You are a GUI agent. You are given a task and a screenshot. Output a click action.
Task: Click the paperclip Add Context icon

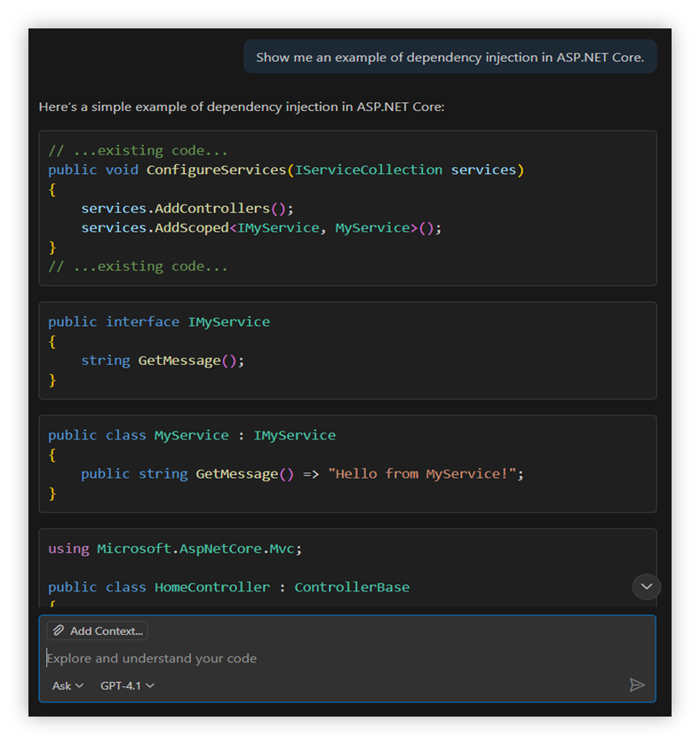pos(59,630)
